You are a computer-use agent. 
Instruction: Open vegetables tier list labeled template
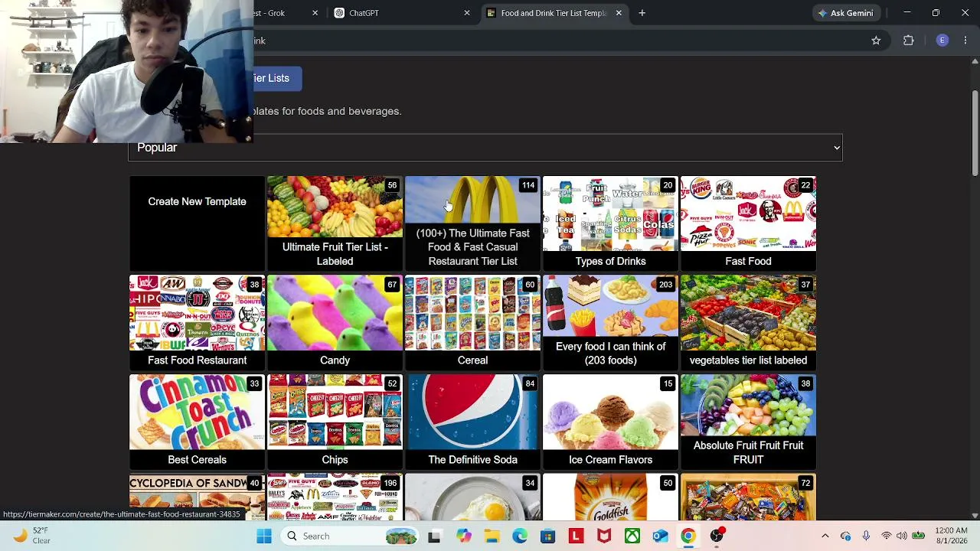click(x=748, y=322)
